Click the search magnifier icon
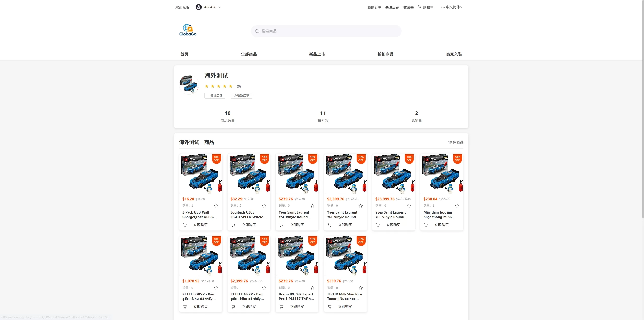The width and height of the screenshot is (644, 320). (x=257, y=31)
